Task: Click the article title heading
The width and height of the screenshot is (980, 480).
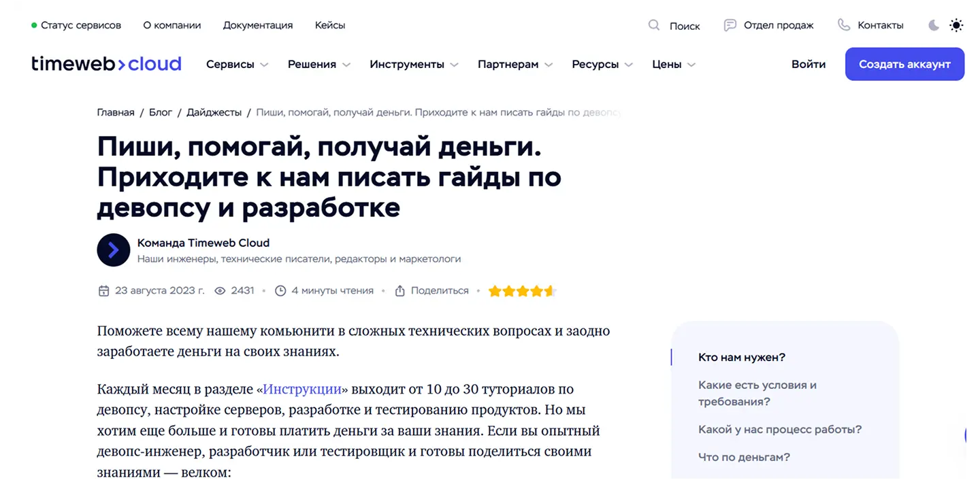Action: tap(329, 177)
